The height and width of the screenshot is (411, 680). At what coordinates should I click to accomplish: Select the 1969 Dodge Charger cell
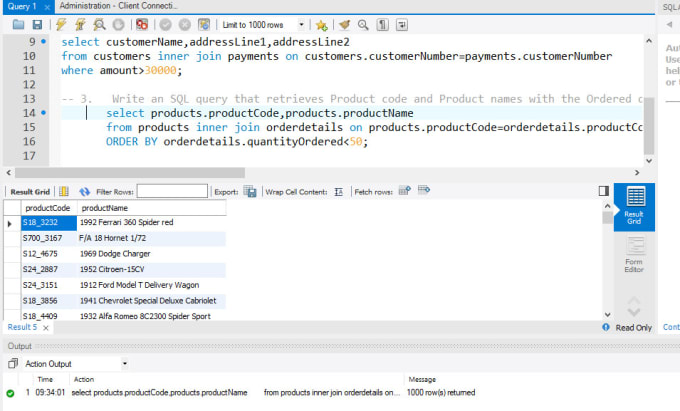click(x=151, y=254)
